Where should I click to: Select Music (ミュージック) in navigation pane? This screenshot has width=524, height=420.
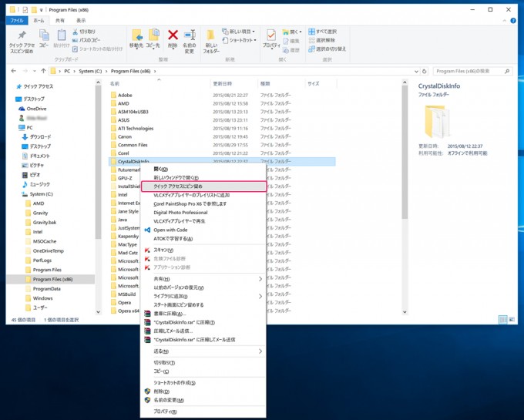tap(39, 184)
